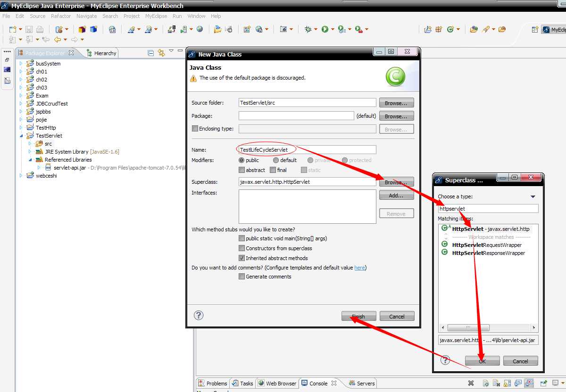Select the public modifier radio button

(x=242, y=160)
